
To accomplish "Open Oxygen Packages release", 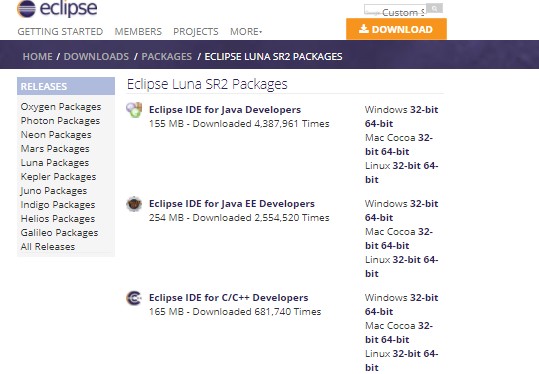I will click(61, 107).
